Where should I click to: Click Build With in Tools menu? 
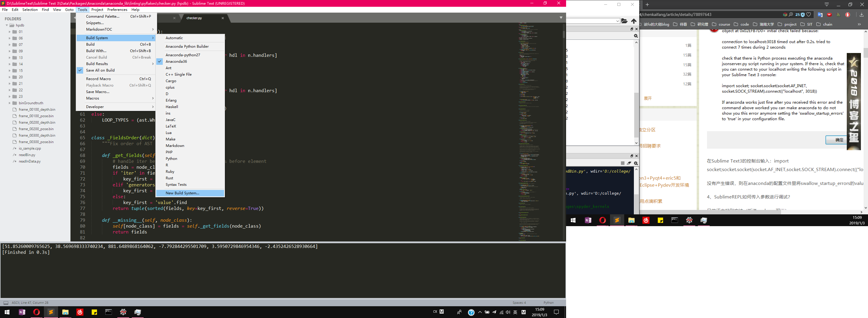116,51
